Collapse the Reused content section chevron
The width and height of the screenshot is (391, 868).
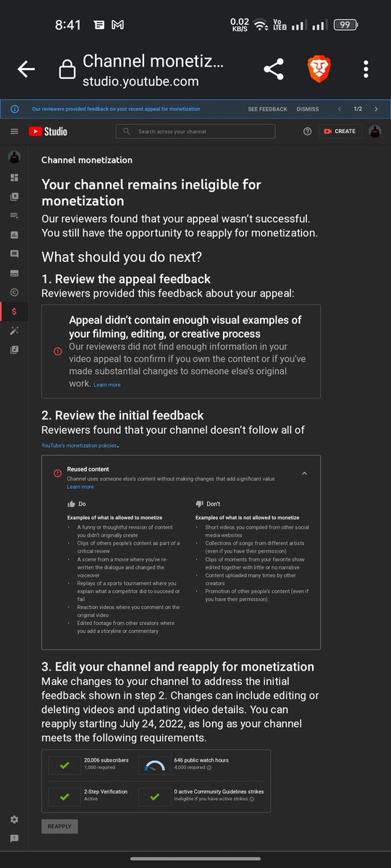[x=304, y=473]
